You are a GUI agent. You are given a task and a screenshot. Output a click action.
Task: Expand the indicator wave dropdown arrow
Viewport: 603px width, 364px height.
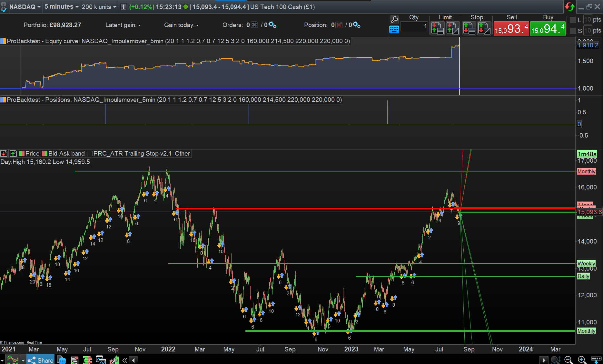pos(23,360)
